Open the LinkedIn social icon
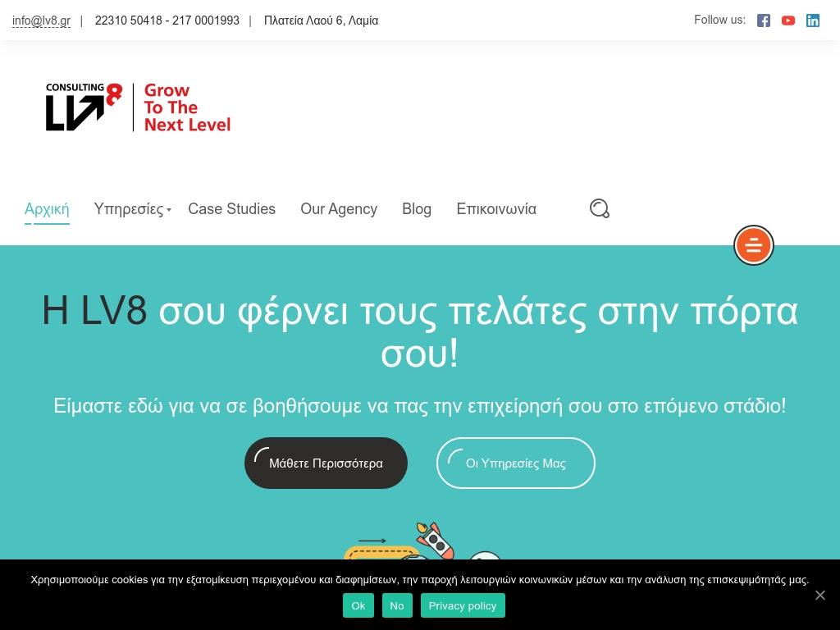Viewport: 840px width, 630px height. click(813, 21)
